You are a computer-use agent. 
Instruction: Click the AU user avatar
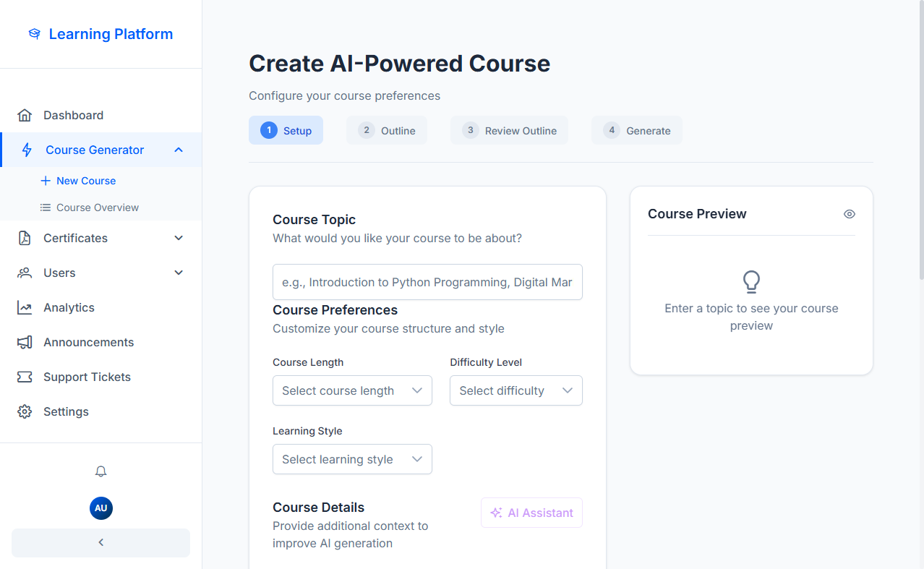tap(100, 508)
